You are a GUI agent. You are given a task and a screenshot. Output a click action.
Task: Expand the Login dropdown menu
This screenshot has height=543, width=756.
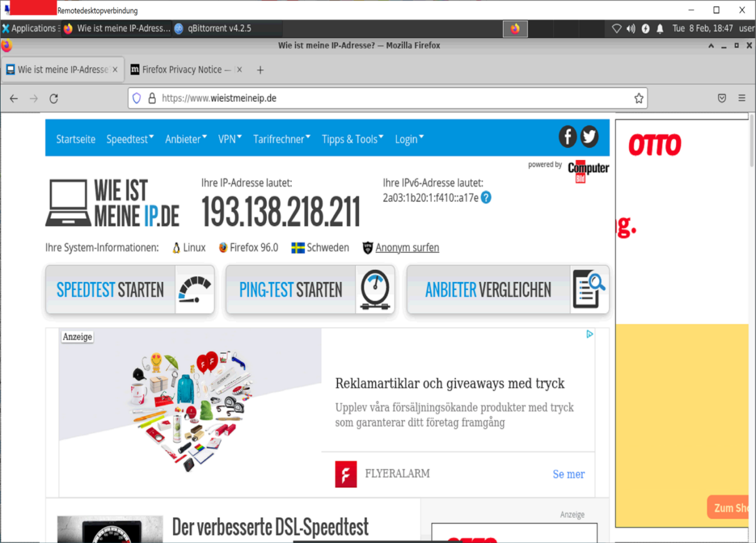(x=409, y=139)
